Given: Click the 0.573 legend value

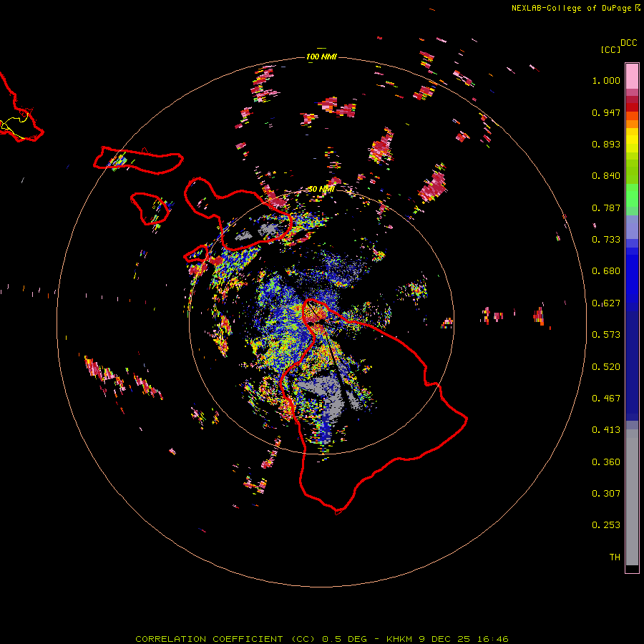Looking at the screenshot, I should coord(606,335).
